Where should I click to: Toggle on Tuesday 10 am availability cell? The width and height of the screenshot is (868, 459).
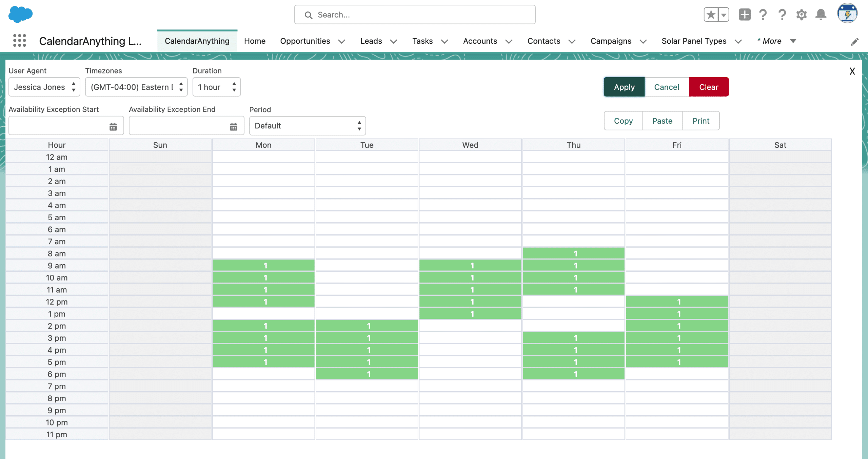pyautogui.click(x=367, y=278)
